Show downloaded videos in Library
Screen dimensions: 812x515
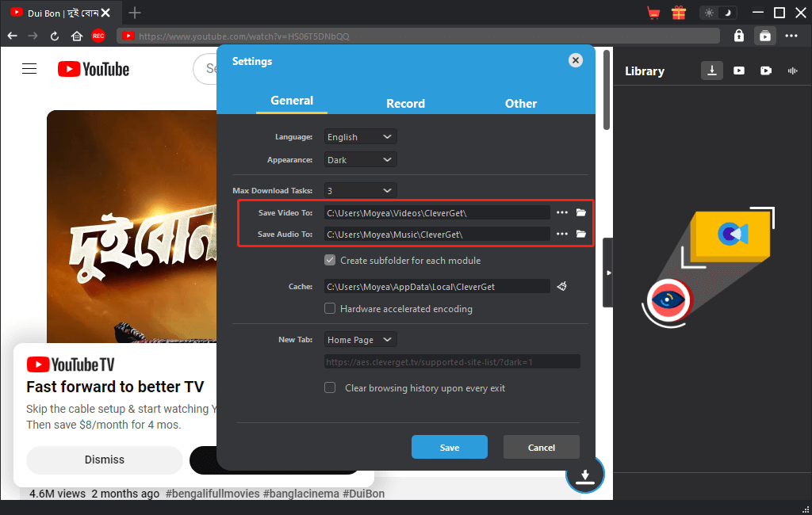(739, 71)
